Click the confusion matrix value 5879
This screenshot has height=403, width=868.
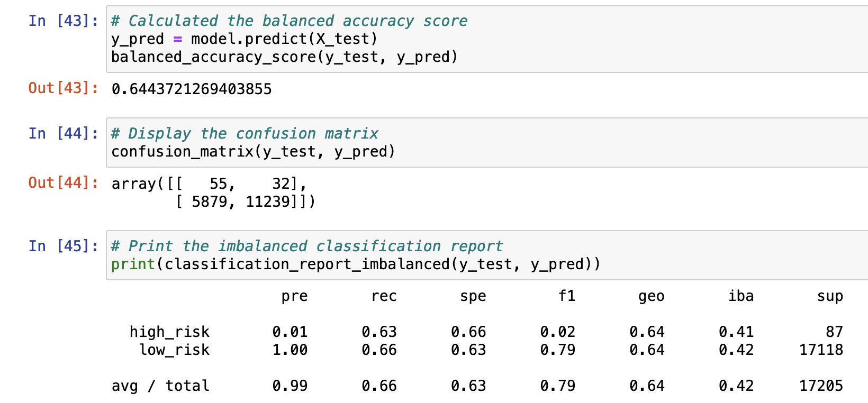click(x=210, y=201)
